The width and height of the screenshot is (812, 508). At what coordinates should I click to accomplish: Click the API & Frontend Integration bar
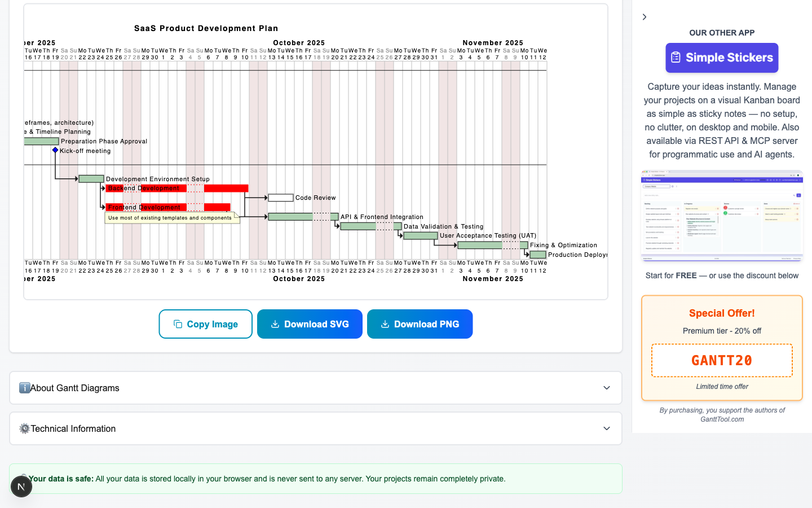point(303,217)
